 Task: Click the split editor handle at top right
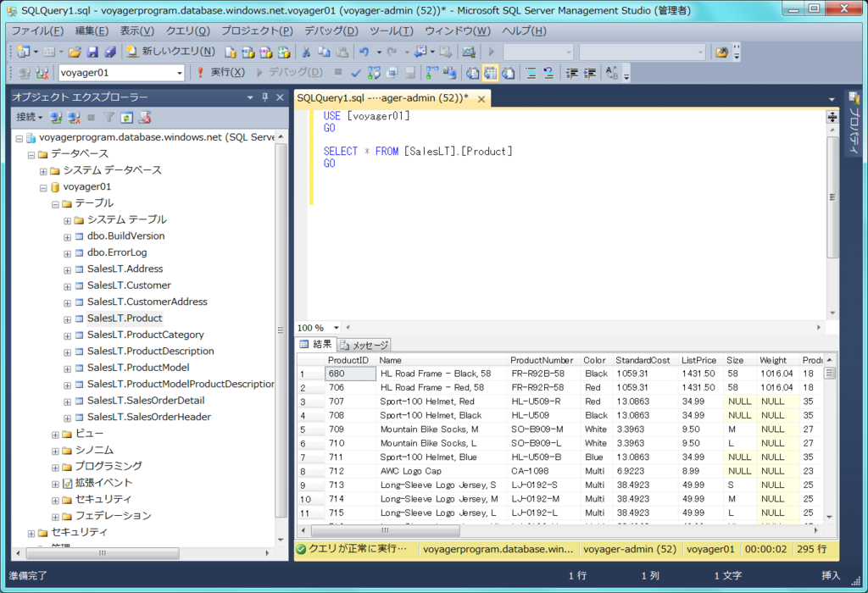(x=832, y=117)
